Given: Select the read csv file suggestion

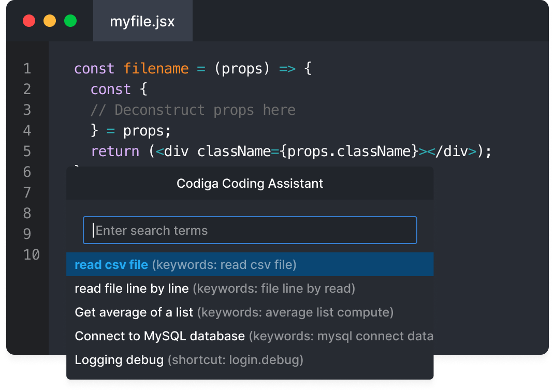Looking at the screenshot, I should point(250,264).
